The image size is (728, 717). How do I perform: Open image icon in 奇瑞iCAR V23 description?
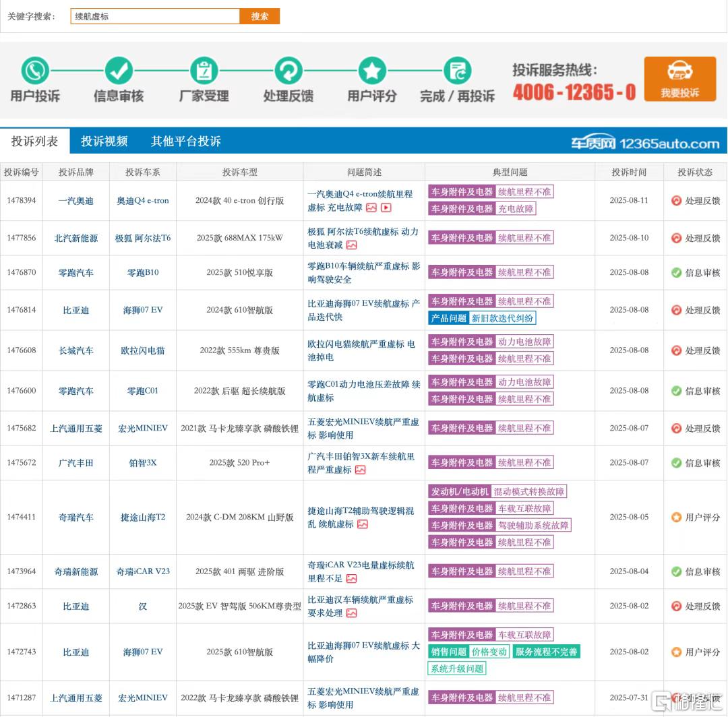pos(351,579)
